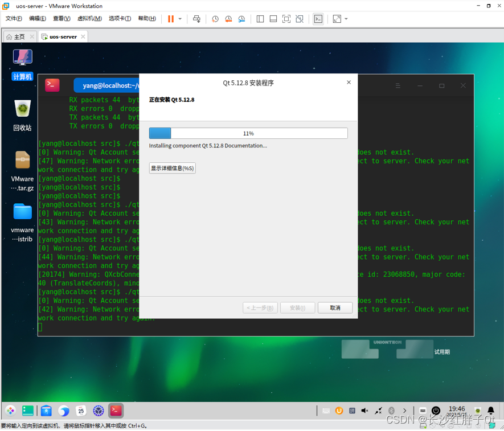Send Ctrl+Alt+Del to the virtual machine
The image size is (504, 431).
coord(196,19)
